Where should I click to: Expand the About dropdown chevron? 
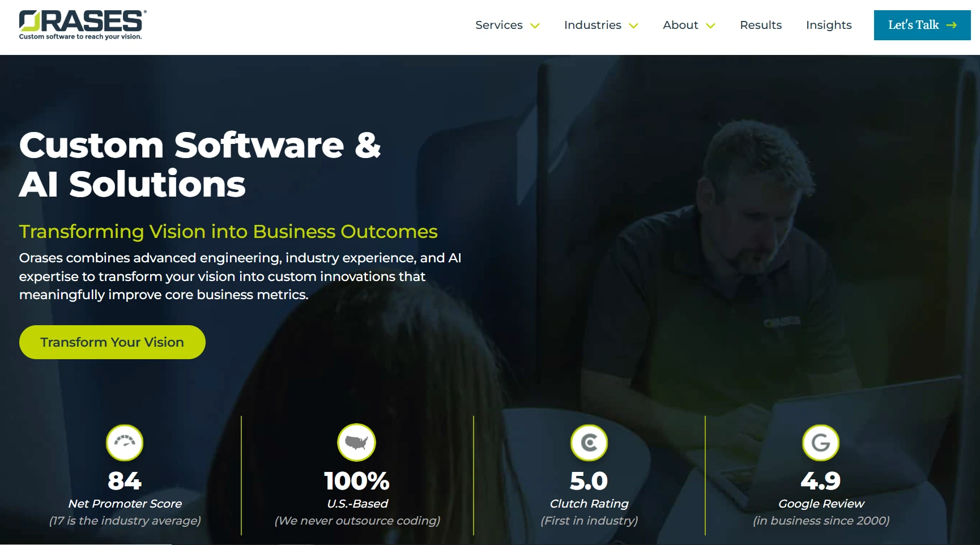click(711, 25)
